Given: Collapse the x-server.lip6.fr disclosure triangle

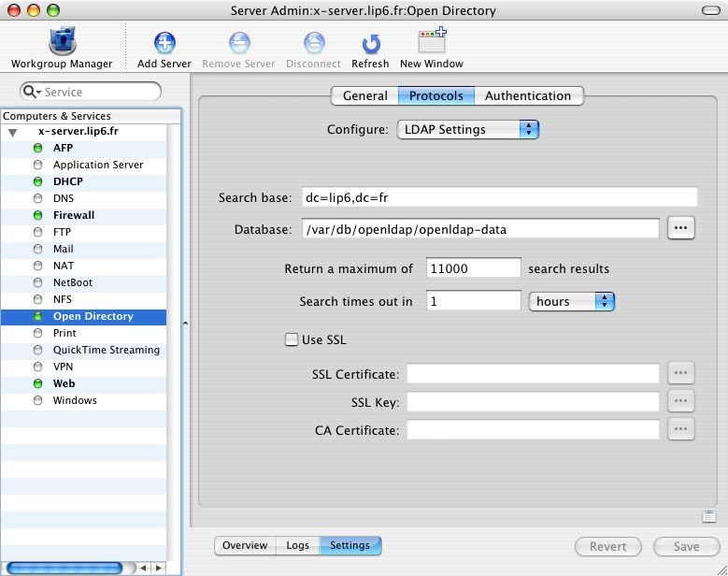Looking at the screenshot, I should [x=12, y=132].
